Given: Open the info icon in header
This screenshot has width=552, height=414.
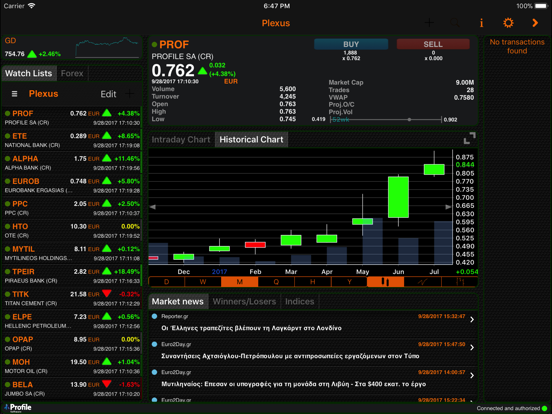Looking at the screenshot, I should pyautogui.click(x=481, y=23).
